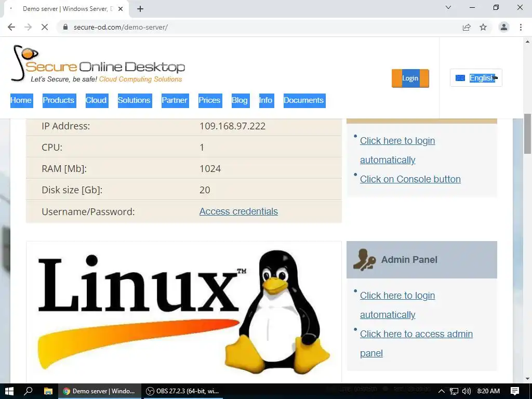This screenshot has width=532, height=399.
Task: Stop page loading with the X icon
Action: pos(45,27)
